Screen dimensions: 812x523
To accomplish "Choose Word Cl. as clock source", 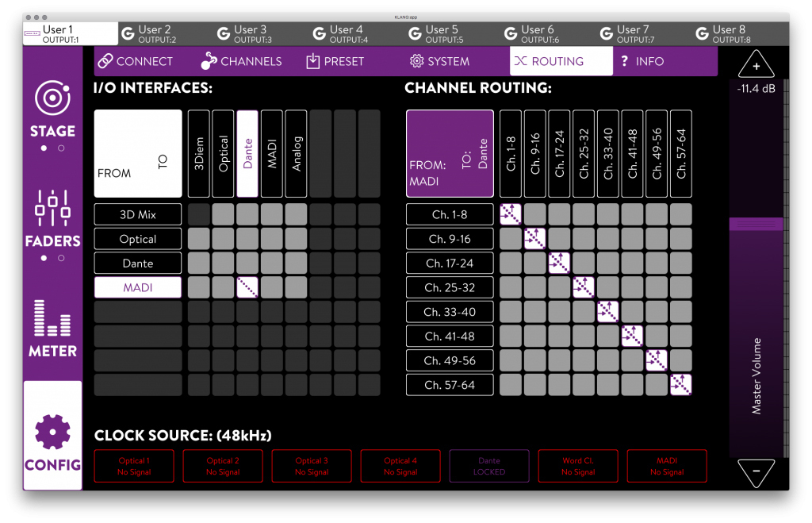I will coord(578,466).
